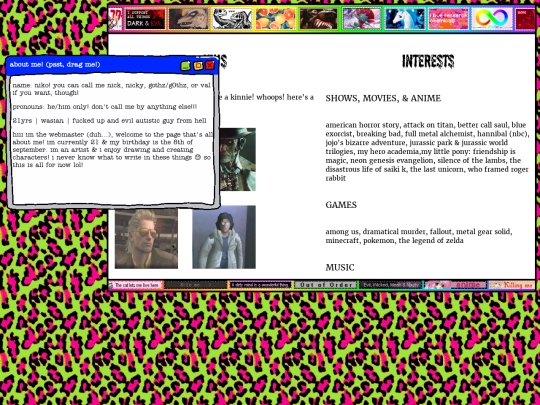Click the "pronouns: he/him only!" line

coord(105,107)
